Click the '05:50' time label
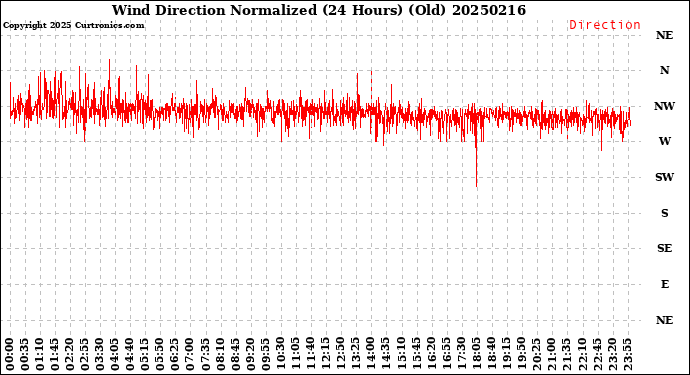The image size is (690, 375). pos(160,355)
